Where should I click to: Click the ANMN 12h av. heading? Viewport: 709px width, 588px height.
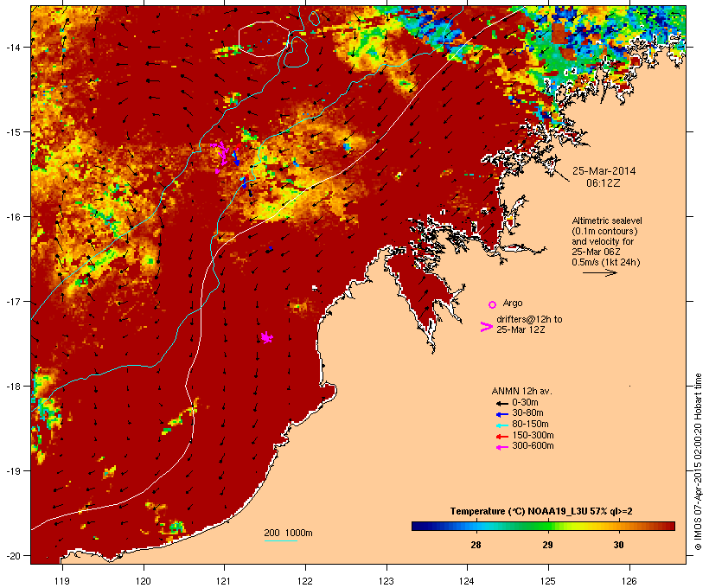click(x=521, y=391)
